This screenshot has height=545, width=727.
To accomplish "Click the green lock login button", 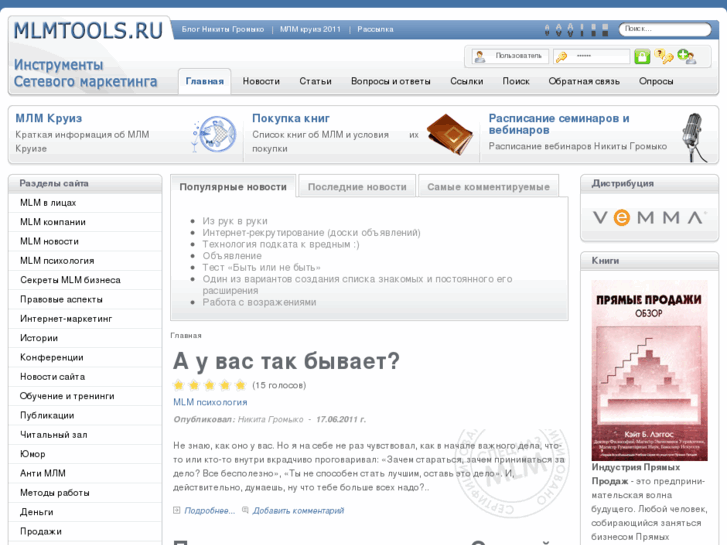I will (x=642, y=57).
